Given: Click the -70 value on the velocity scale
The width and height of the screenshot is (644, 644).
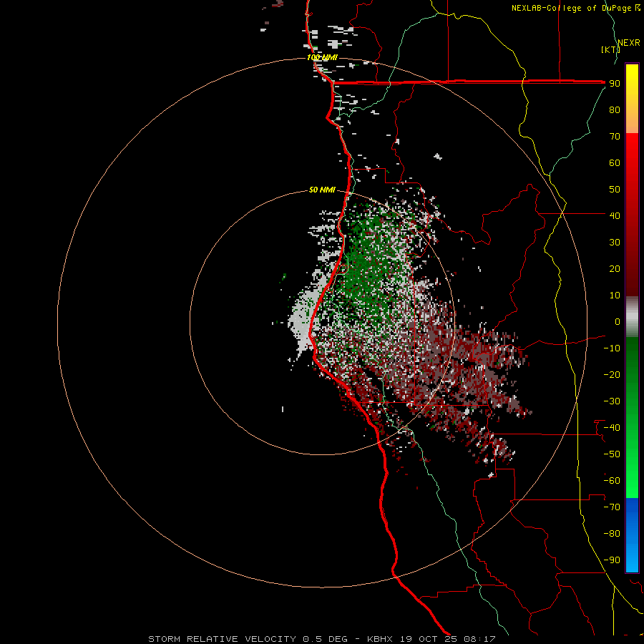Looking at the screenshot, I should [612, 507].
